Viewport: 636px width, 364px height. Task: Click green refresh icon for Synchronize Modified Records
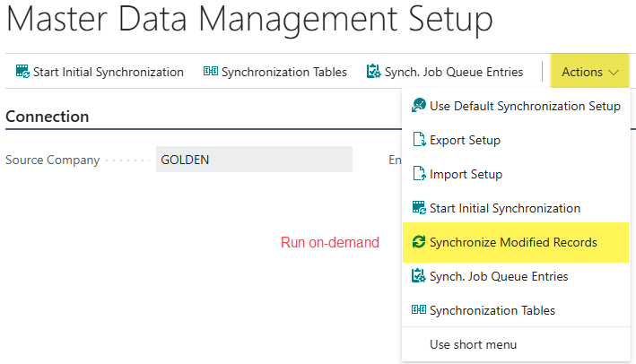click(418, 242)
